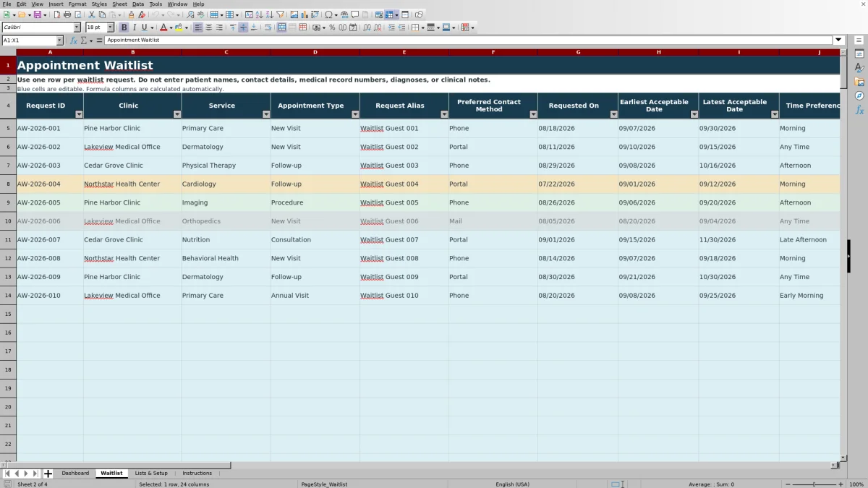This screenshot has height=488, width=868.
Task: Click the Draw Functions shapes icon
Action: [x=418, y=14]
